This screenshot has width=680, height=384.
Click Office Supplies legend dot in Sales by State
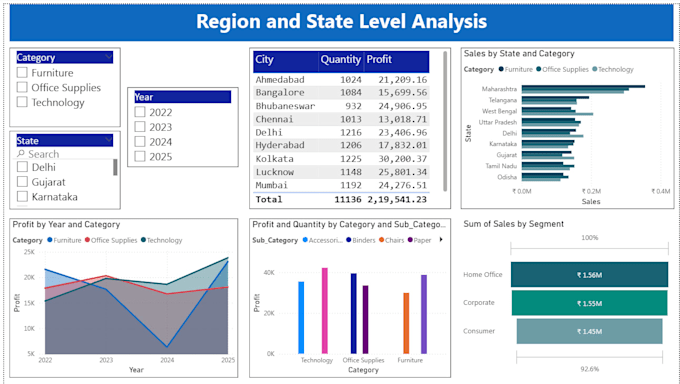pyautogui.click(x=539, y=69)
